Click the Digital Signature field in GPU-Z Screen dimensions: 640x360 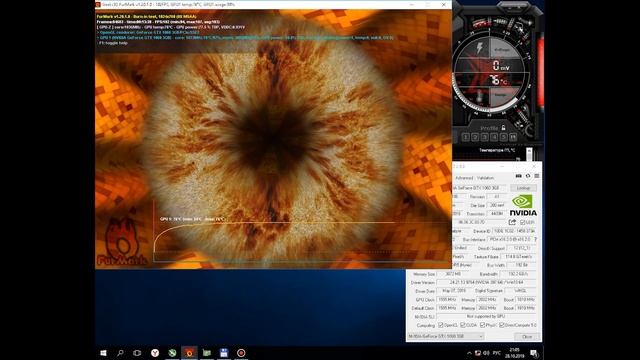(520, 291)
